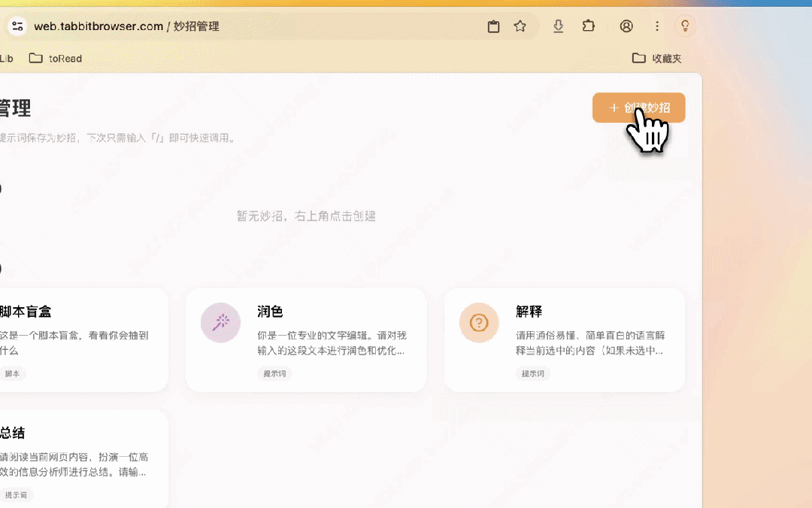This screenshot has width=812, height=508.
Task: Open the 润色 magic wand icon
Action: pos(220,322)
